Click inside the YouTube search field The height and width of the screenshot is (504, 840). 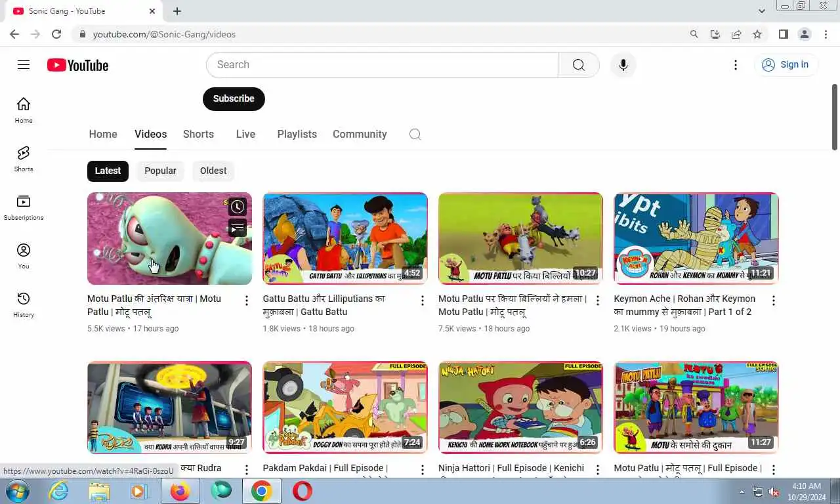pos(382,65)
